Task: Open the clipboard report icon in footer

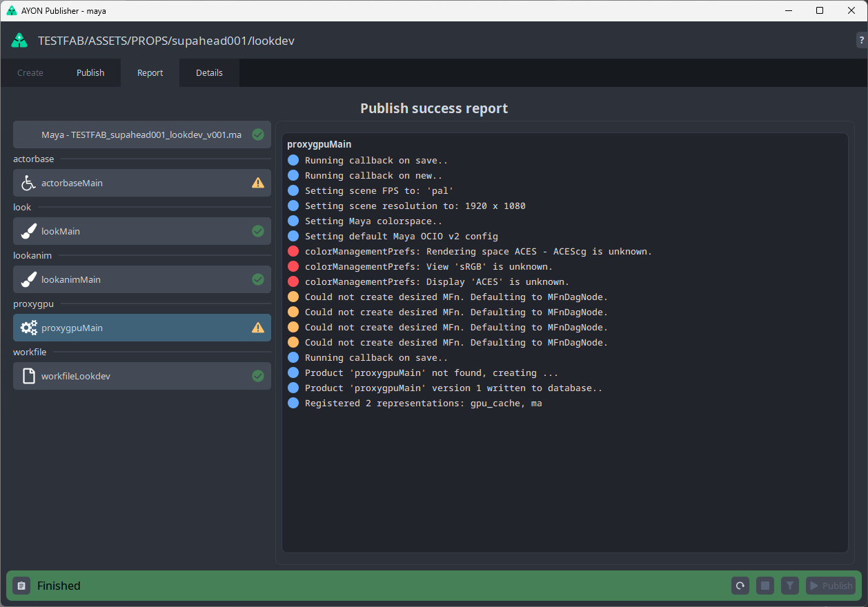Action: 21,586
